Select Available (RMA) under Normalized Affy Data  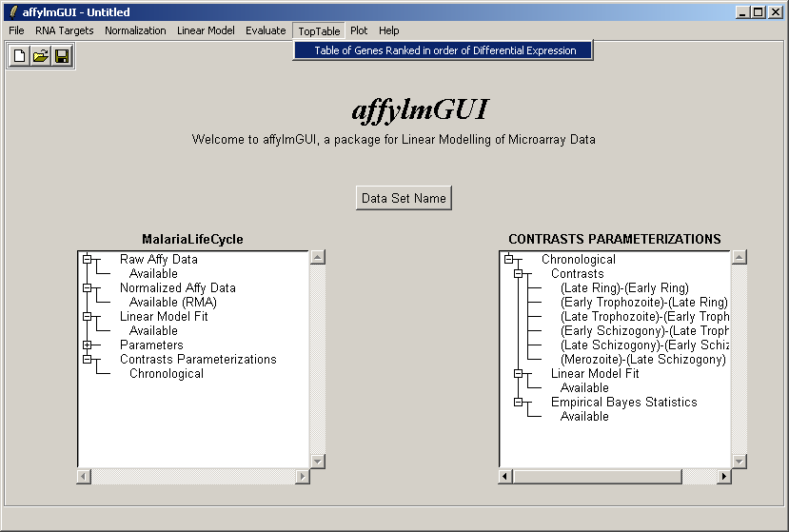(173, 302)
